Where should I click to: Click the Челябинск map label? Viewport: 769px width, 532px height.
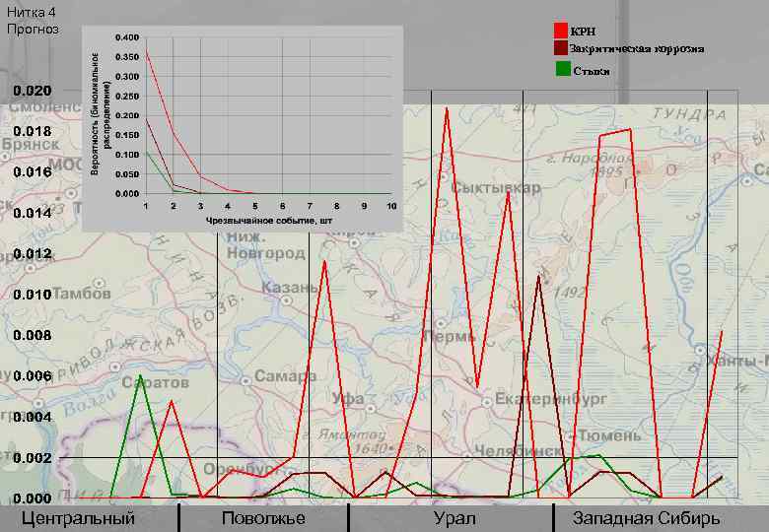pyautogui.click(x=518, y=450)
